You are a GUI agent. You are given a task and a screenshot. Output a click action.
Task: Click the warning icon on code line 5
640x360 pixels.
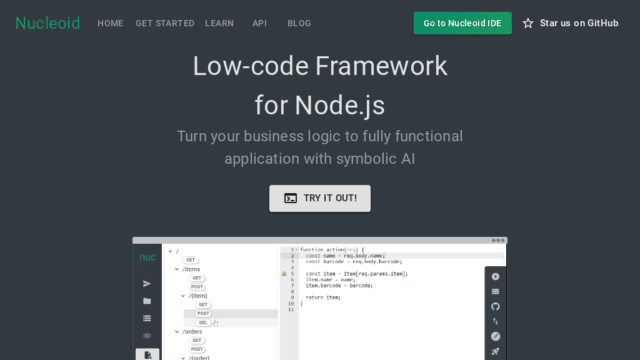point(284,273)
